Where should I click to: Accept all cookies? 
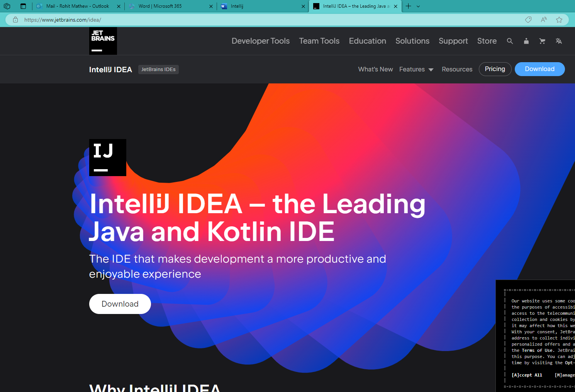[x=527, y=375]
